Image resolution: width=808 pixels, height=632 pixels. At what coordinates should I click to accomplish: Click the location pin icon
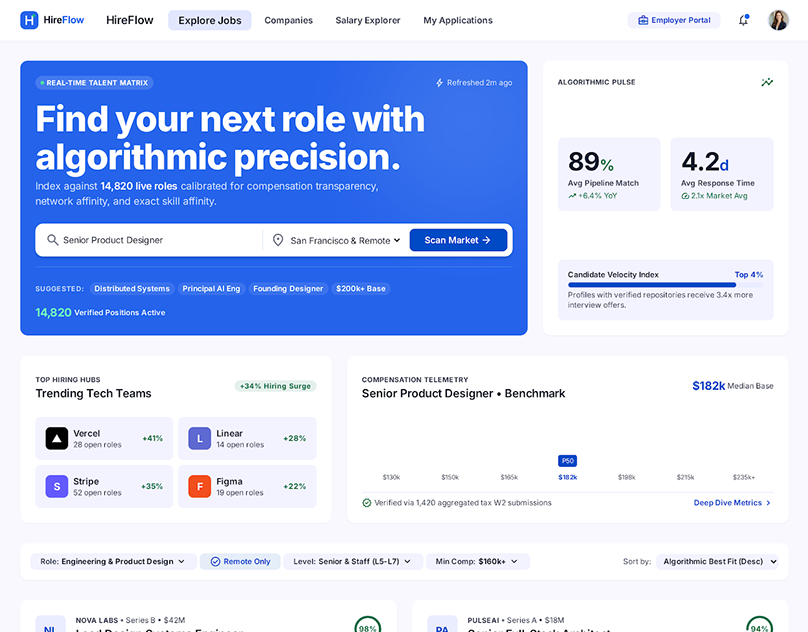[x=278, y=240]
